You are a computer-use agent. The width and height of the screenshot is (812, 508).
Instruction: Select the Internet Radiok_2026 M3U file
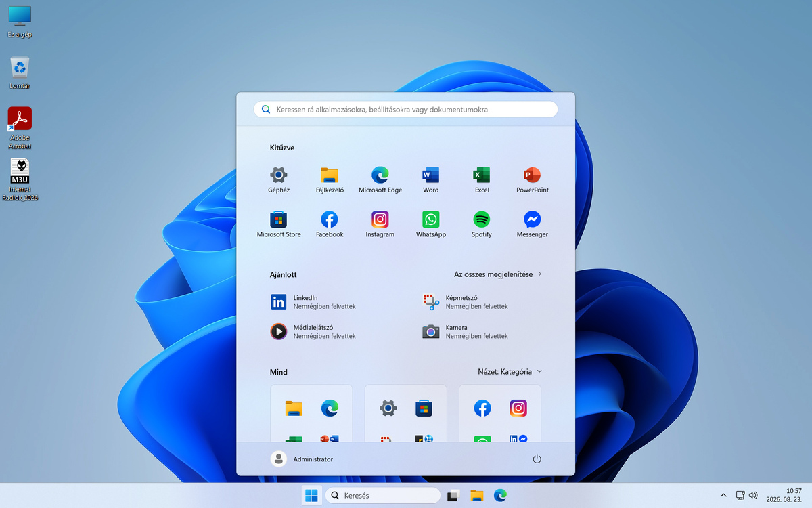tap(20, 180)
